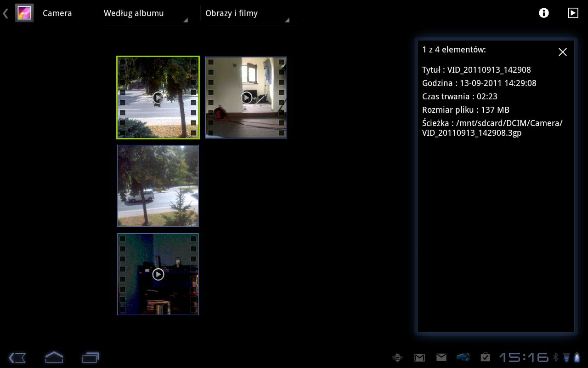Open the Camera album label

click(57, 13)
